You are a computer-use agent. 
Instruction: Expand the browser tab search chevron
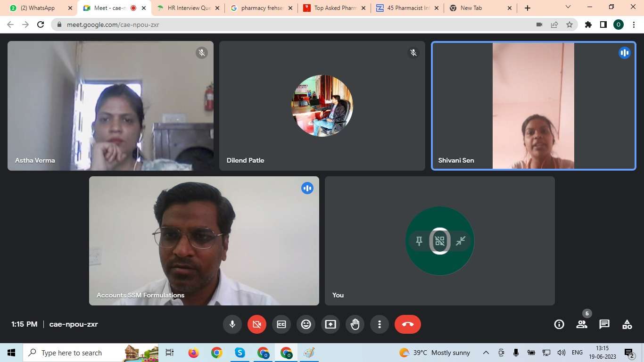point(568,7)
